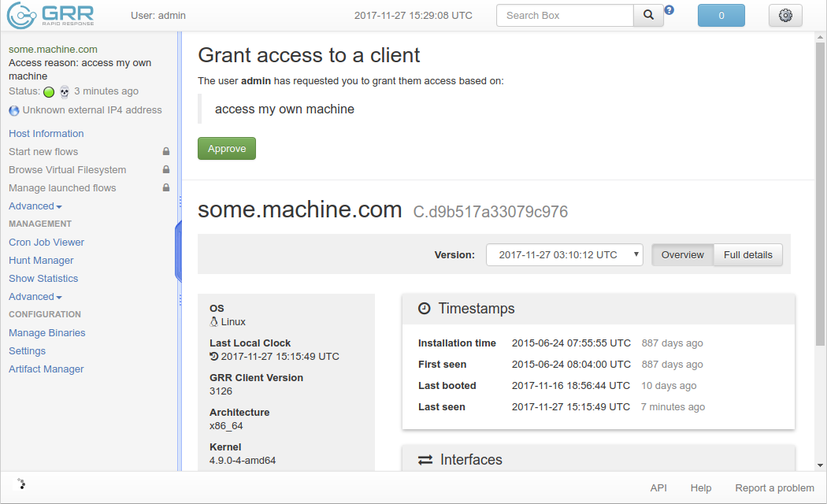
Task: Switch to Overview view mode
Action: click(x=683, y=254)
